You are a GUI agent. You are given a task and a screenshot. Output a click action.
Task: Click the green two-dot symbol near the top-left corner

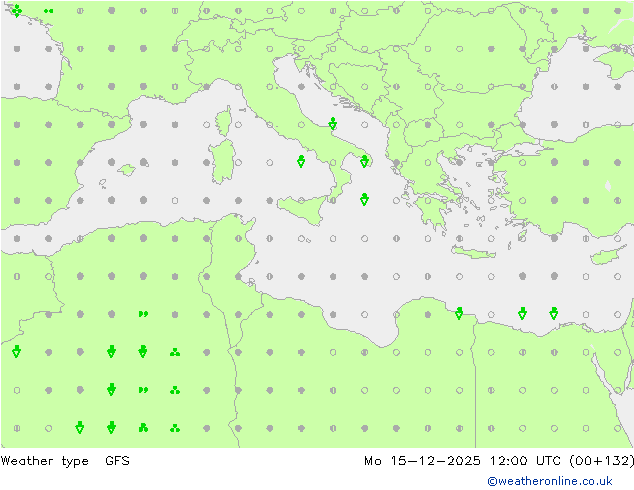click(x=49, y=11)
